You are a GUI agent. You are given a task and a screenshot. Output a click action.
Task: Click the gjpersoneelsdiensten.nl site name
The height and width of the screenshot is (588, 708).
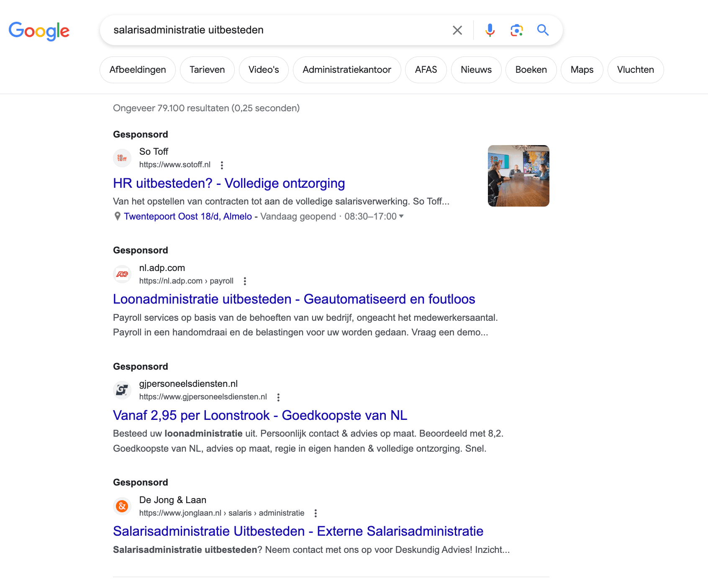point(188,384)
